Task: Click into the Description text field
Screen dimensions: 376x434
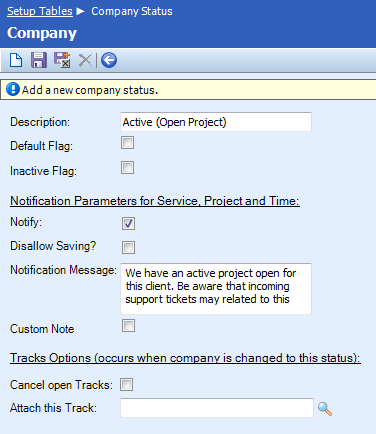Action: tap(216, 122)
